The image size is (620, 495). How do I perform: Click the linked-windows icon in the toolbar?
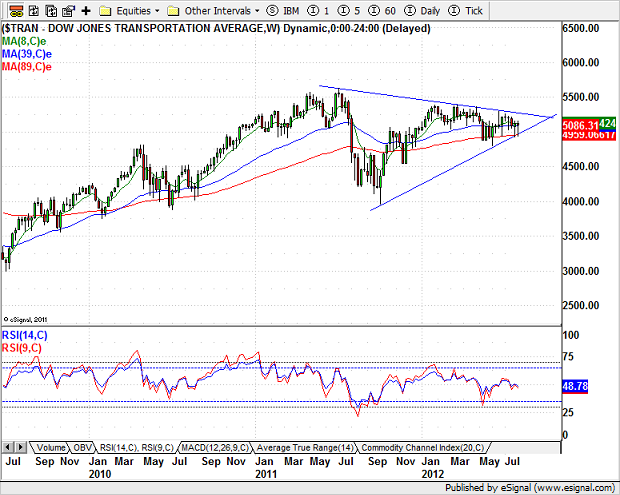tap(16, 11)
